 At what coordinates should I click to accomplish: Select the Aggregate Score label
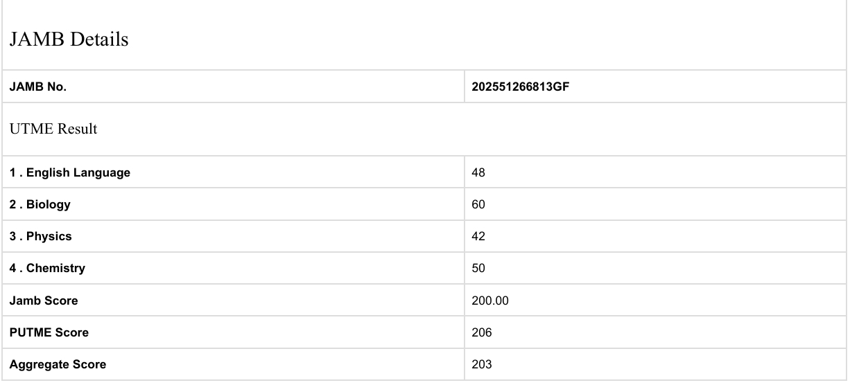58,364
